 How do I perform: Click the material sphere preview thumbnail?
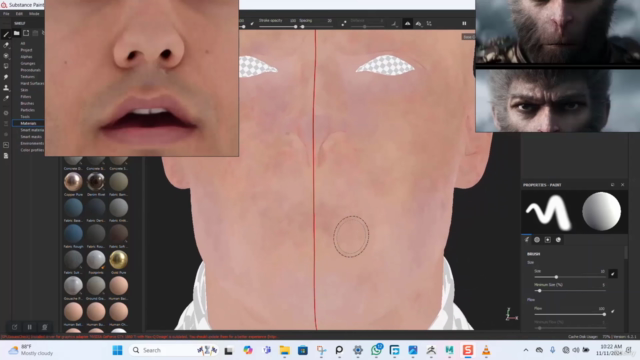[x=601, y=212]
